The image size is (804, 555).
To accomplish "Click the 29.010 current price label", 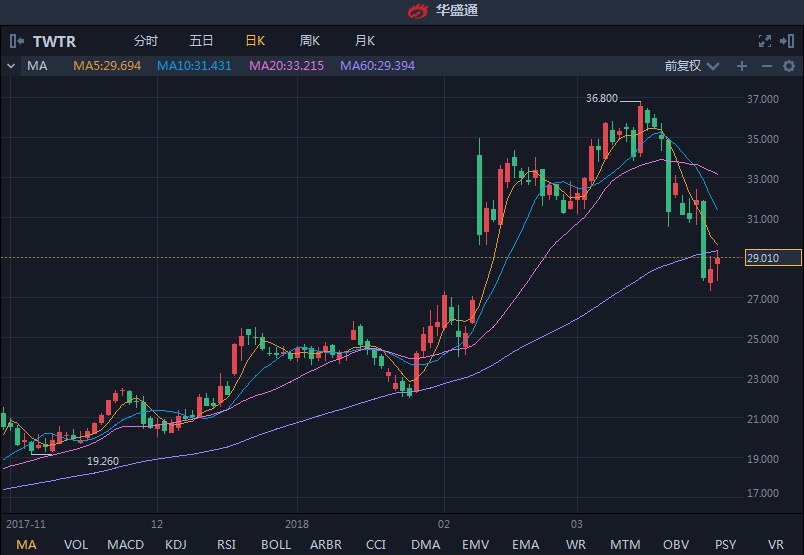I will (773, 258).
